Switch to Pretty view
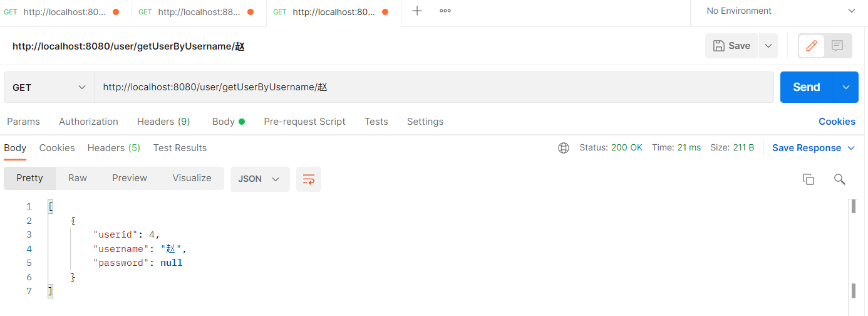The height and width of the screenshot is (316, 868). 29,178
